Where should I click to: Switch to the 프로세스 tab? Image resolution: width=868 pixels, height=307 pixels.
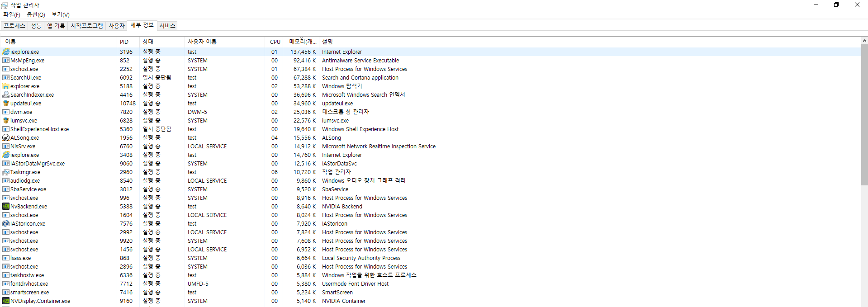(x=14, y=26)
